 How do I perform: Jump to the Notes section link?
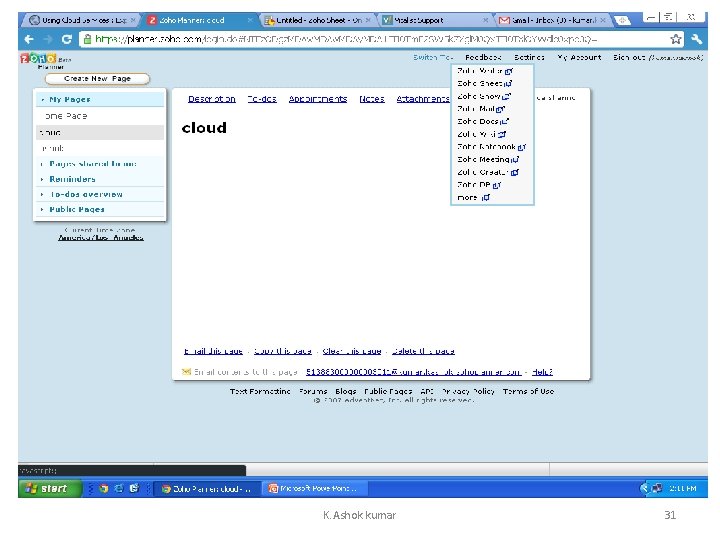[372, 99]
